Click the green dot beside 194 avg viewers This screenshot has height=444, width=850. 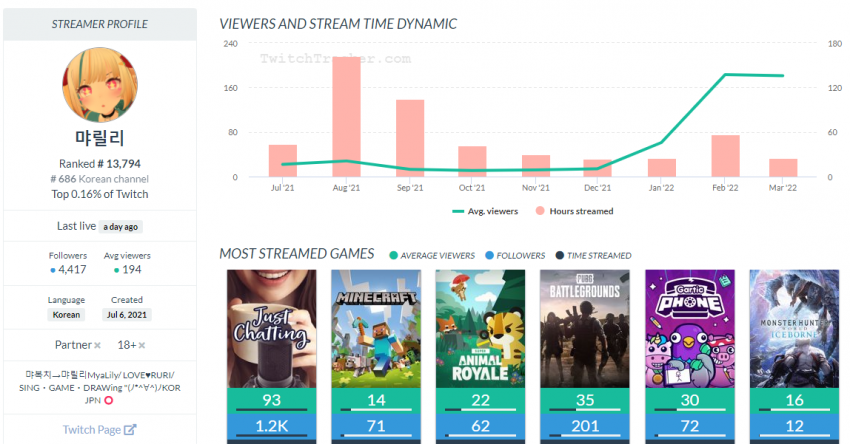(116, 270)
